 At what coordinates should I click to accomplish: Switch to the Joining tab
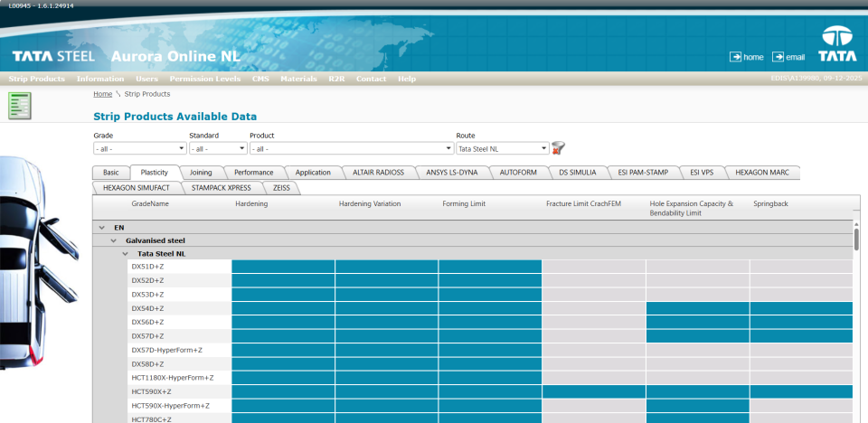tap(201, 172)
